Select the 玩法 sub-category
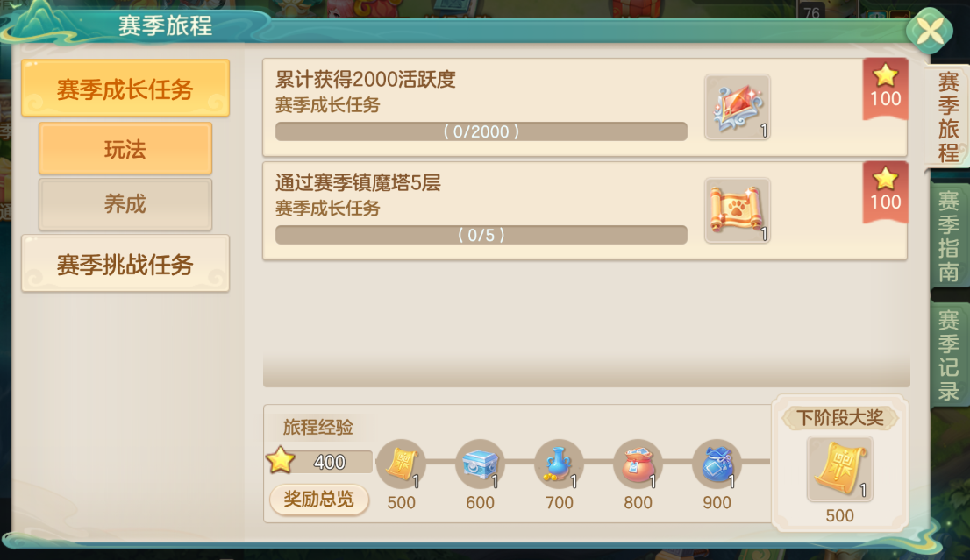Screen dimensions: 970x560 tap(125, 149)
